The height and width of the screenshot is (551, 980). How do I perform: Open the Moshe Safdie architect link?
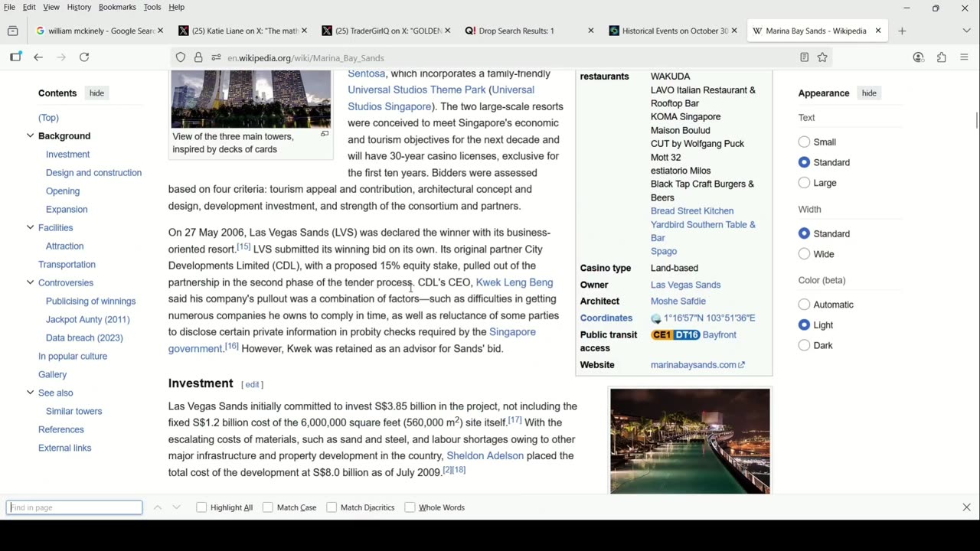pos(678,302)
